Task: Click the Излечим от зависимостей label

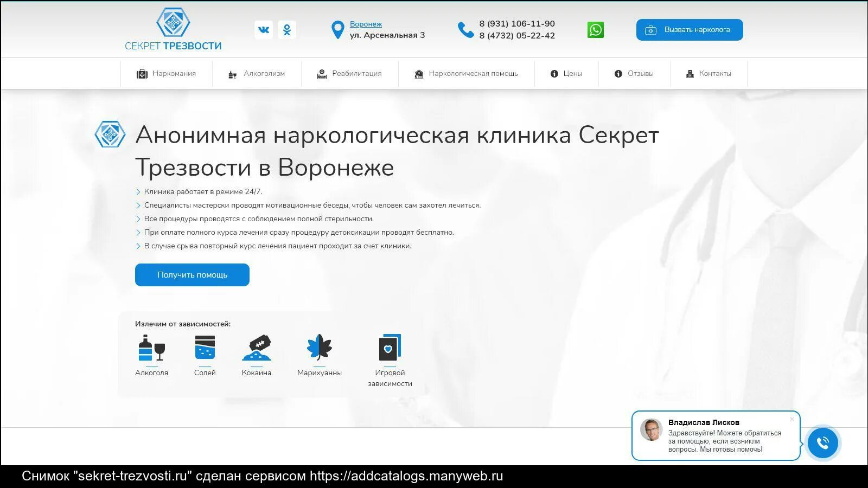Action: coord(183,324)
